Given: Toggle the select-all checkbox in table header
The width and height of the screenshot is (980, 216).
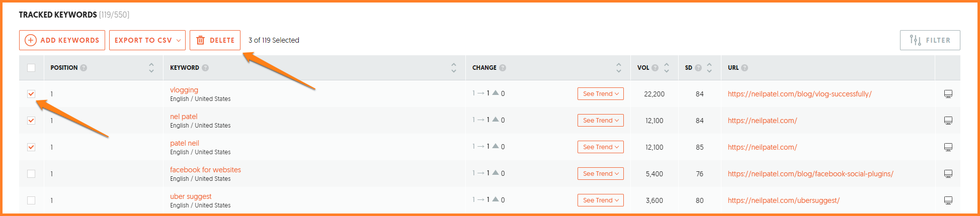Looking at the screenshot, I should pos(31,68).
